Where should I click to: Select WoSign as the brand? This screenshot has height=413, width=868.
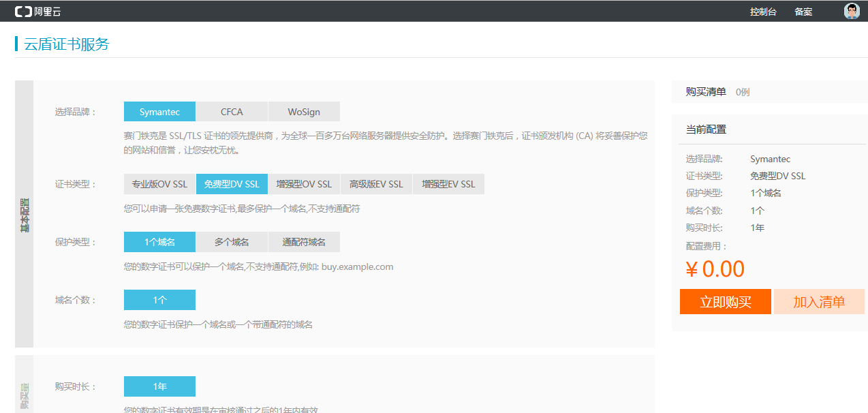(x=304, y=112)
